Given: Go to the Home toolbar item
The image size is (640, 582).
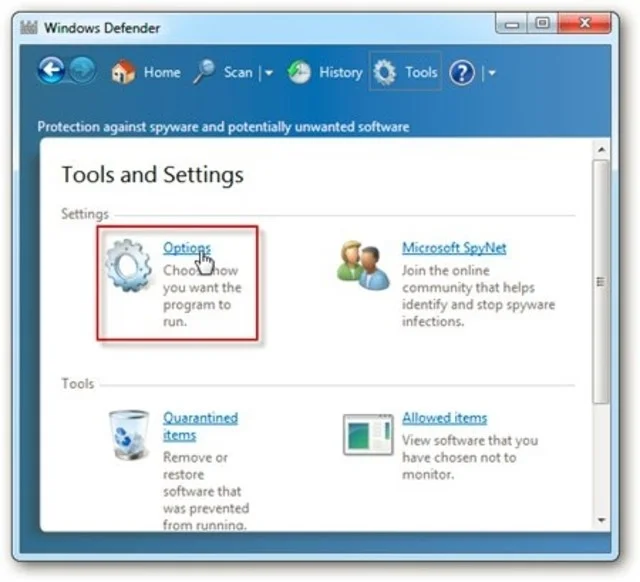Looking at the screenshot, I should coord(146,72).
